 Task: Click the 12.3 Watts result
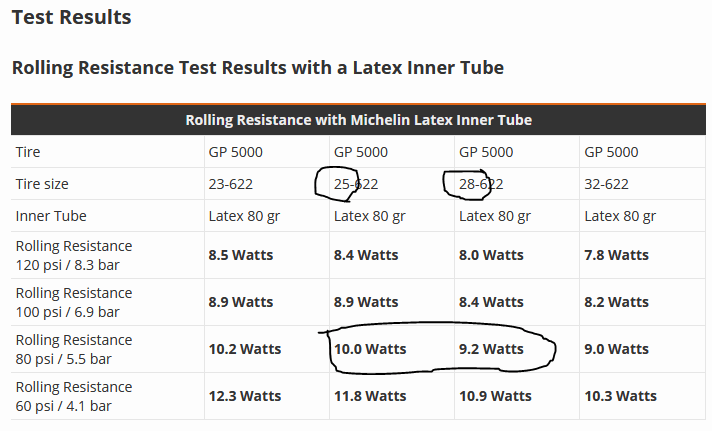point(245,396)
